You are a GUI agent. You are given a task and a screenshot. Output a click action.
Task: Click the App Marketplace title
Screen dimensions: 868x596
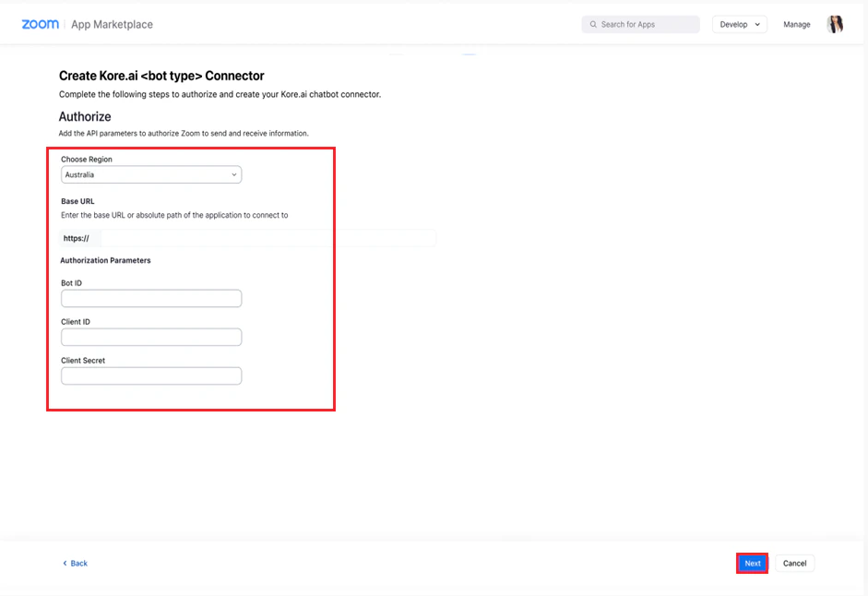click(112, 24)
